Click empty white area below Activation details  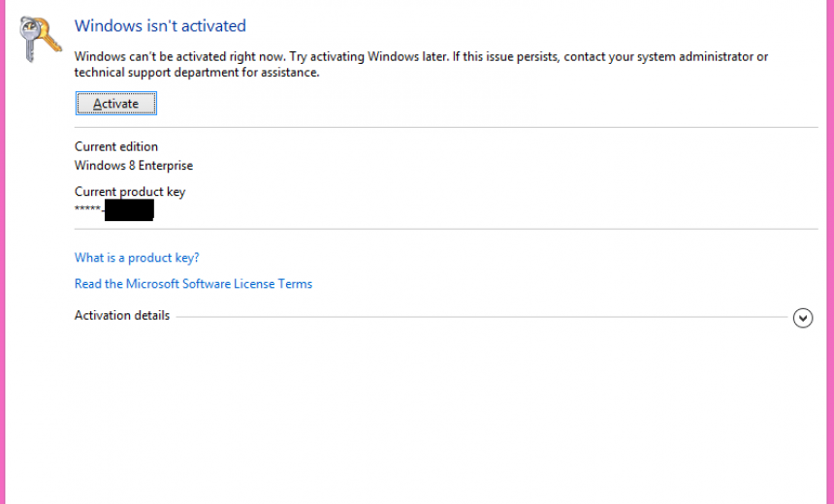click(415, 415)
